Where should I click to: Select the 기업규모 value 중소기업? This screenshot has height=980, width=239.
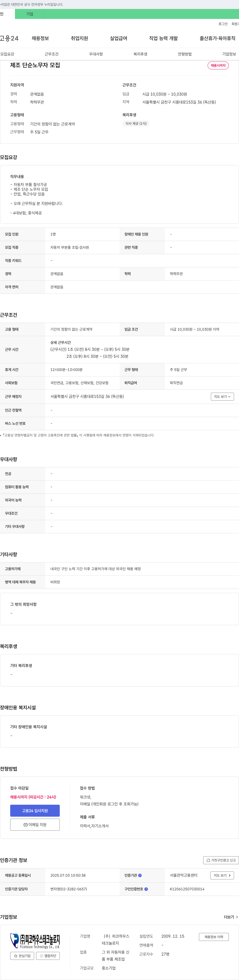coord(109,968)
